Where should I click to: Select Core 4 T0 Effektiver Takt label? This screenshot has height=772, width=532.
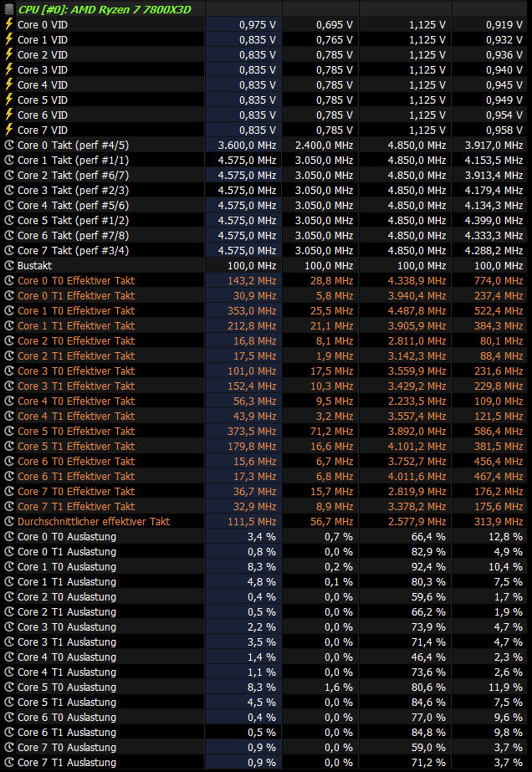click(x=76, y=401)
